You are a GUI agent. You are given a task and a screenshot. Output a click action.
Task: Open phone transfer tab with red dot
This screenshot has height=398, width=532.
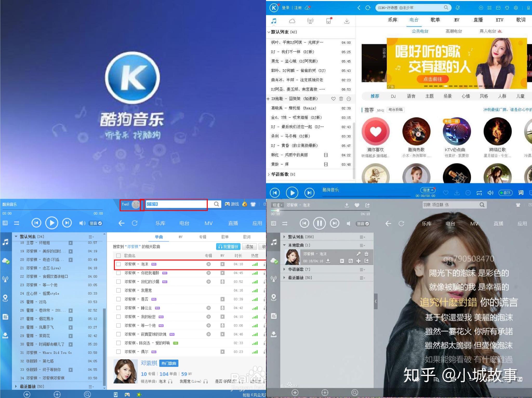point(329,21)
